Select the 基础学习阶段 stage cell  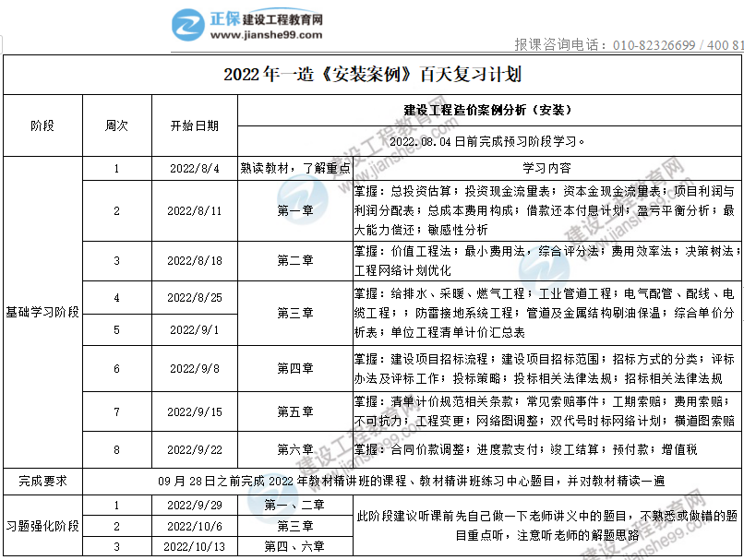click(42, 312)
